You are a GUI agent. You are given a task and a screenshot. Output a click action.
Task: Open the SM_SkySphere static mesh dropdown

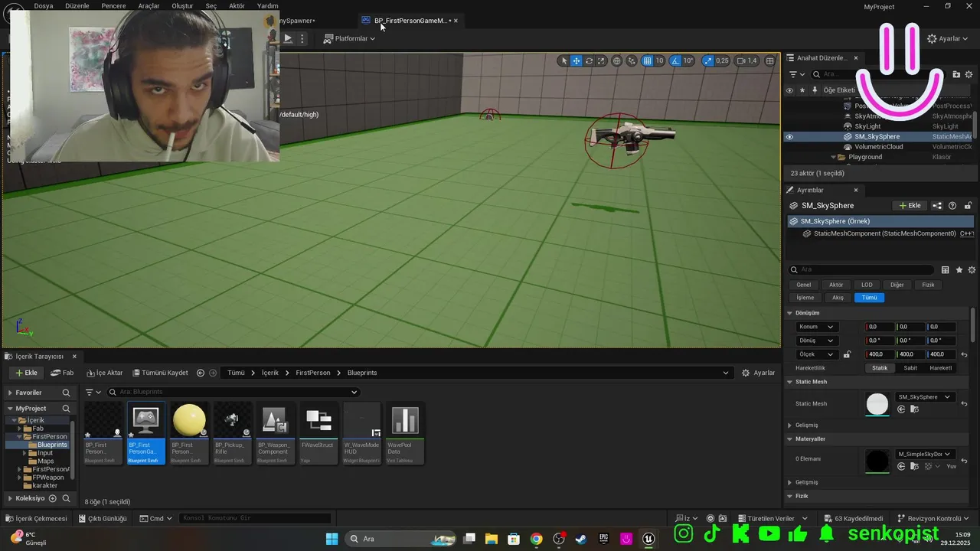point(924,397)
